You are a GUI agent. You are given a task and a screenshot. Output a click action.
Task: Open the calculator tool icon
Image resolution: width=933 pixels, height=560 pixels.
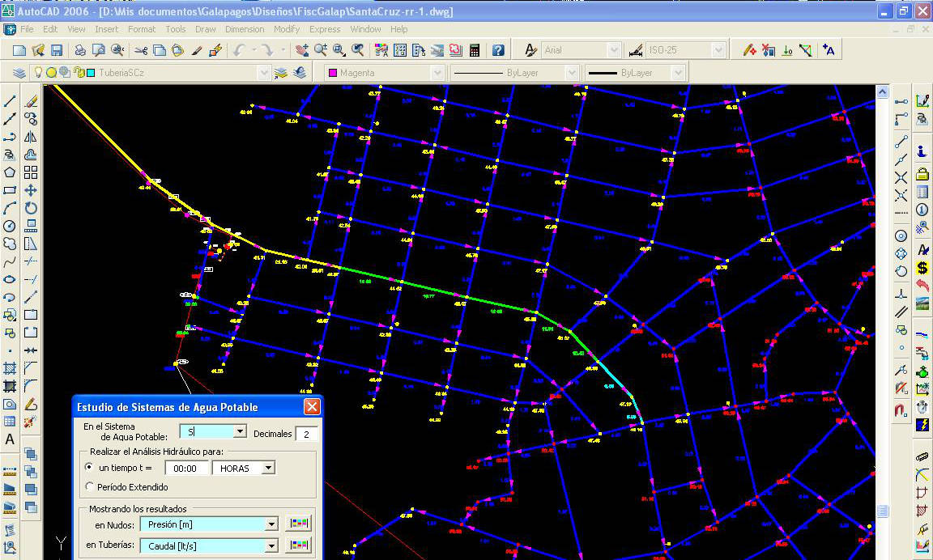(475, 50)
